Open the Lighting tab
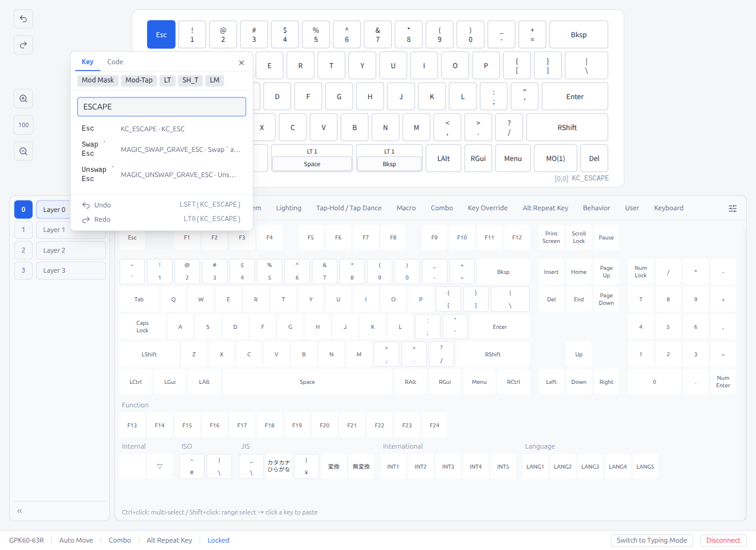The image size is (756, 550). 289,208
